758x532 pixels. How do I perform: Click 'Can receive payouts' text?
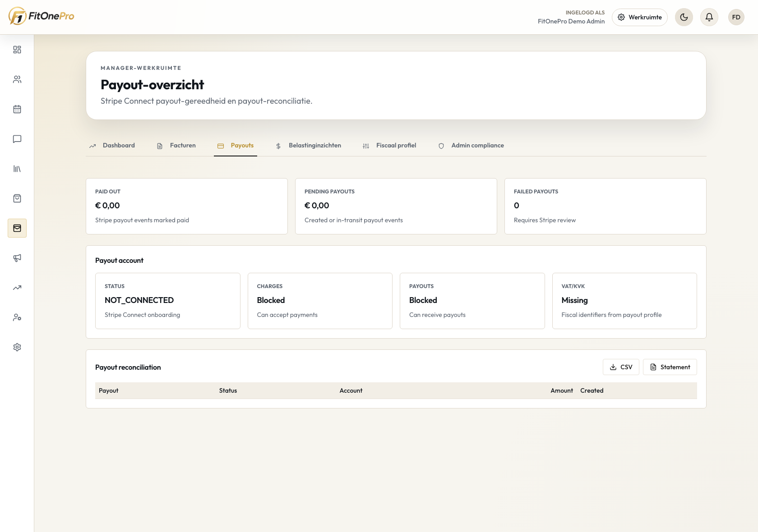click(437, 315)
